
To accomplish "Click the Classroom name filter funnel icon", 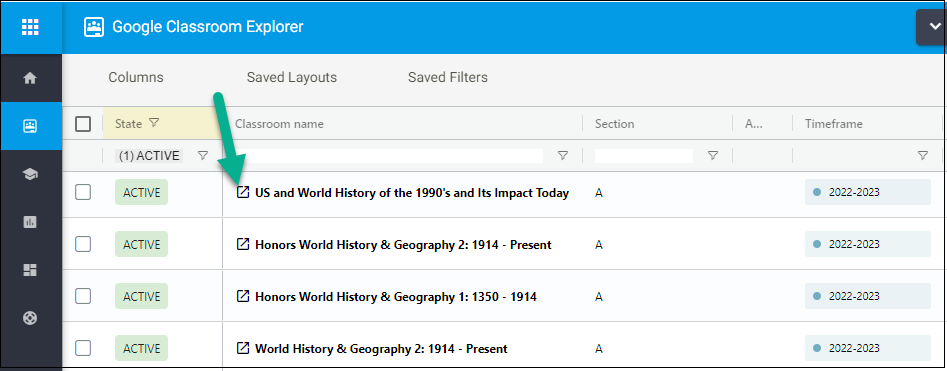I will pyautogui.click(x=563, y=156).
